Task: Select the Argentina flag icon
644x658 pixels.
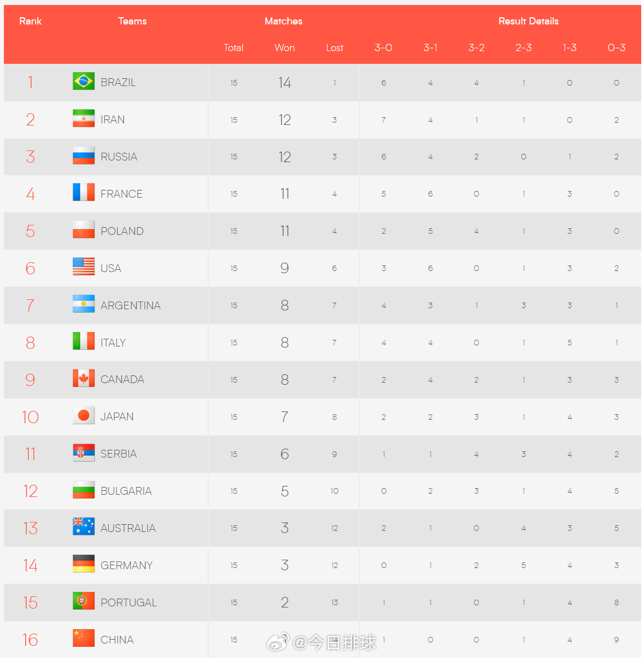Action: point(83,304)
